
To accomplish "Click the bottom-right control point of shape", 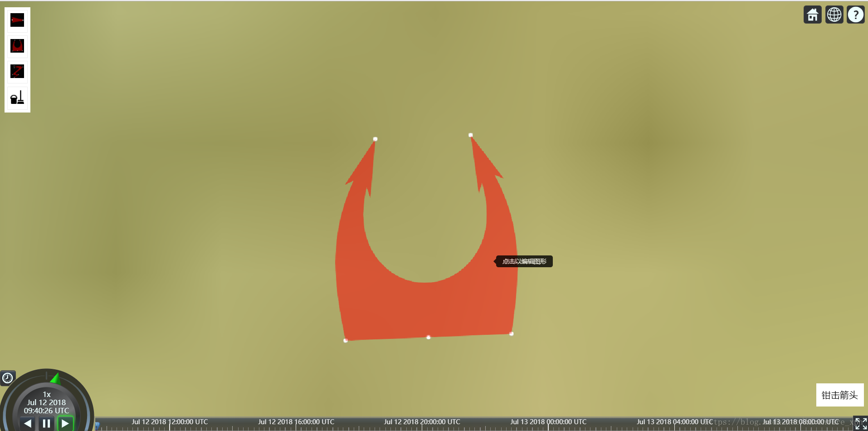I will click(x=512, y=334).
